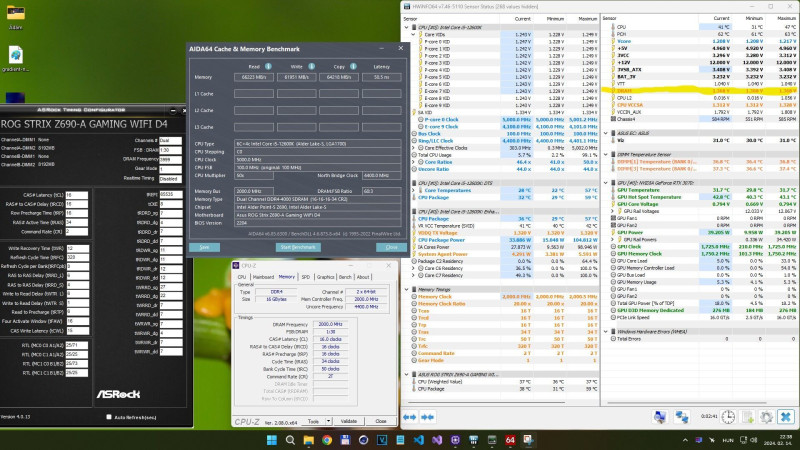Image resolution: width=800 pixels, height=450 pixels.
Task: Select the Total CPU Usage row in HWiNFO
Action: (505, 155)
